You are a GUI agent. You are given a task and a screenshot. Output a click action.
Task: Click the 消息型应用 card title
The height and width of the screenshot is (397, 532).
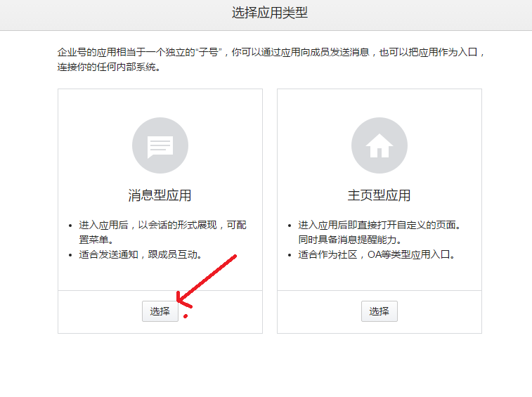(160, 195)
